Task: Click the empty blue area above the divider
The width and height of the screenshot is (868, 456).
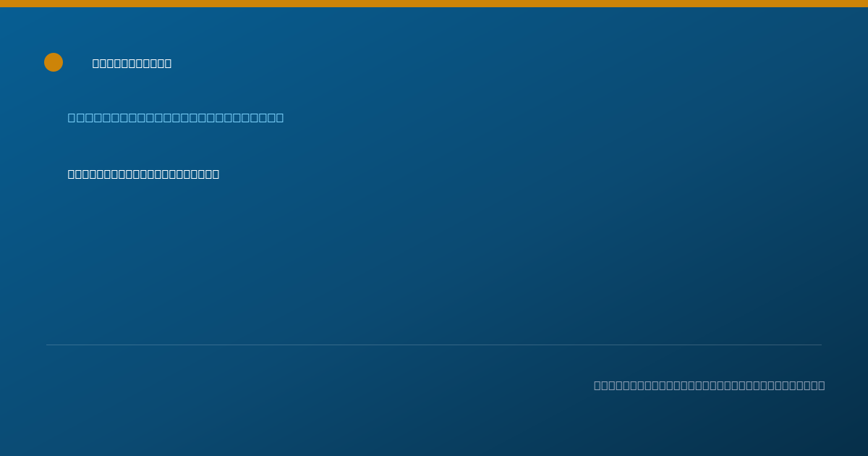Action: click(x=434, y=261)
